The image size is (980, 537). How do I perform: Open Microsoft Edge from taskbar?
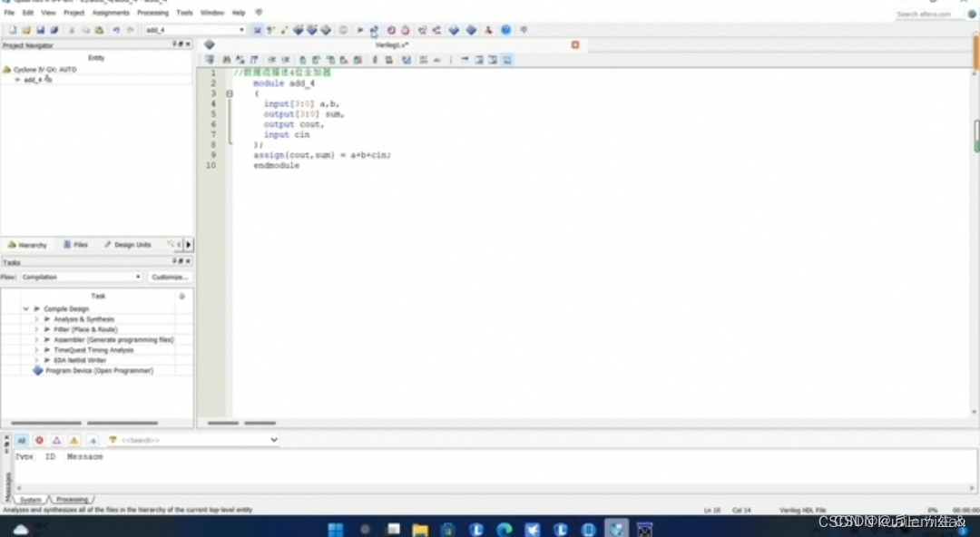tap(505, 530)
